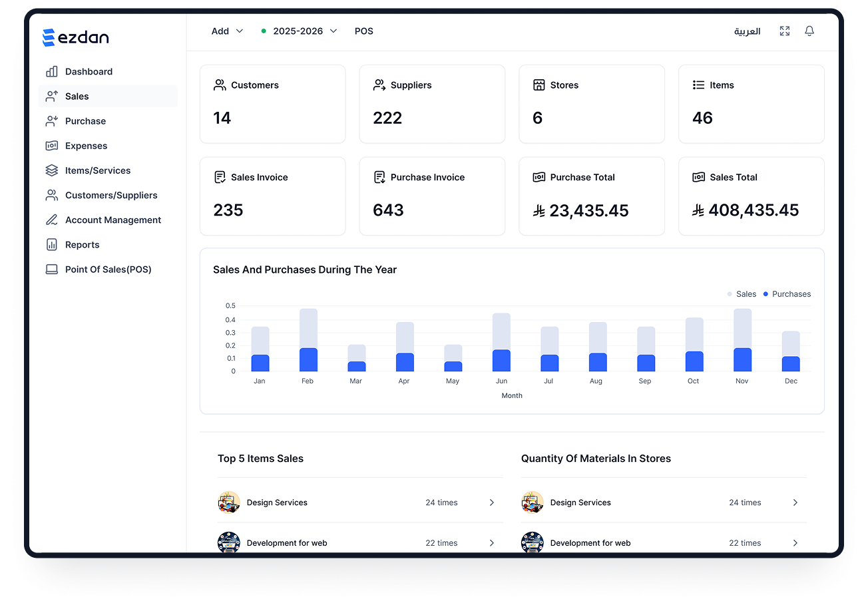868x609 pixels.
Task: Open the 2025-2026 fiscal year dropdown
Action: 299,31
